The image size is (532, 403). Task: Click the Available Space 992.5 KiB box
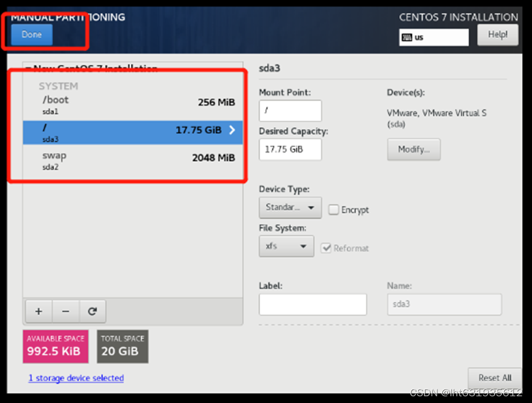(55, 346)
